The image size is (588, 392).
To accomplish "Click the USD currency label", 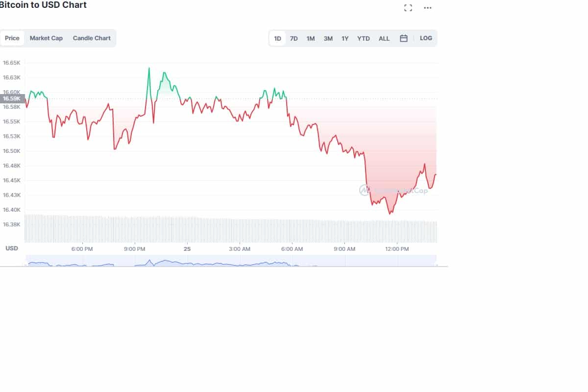I will [x=12, y=248].
